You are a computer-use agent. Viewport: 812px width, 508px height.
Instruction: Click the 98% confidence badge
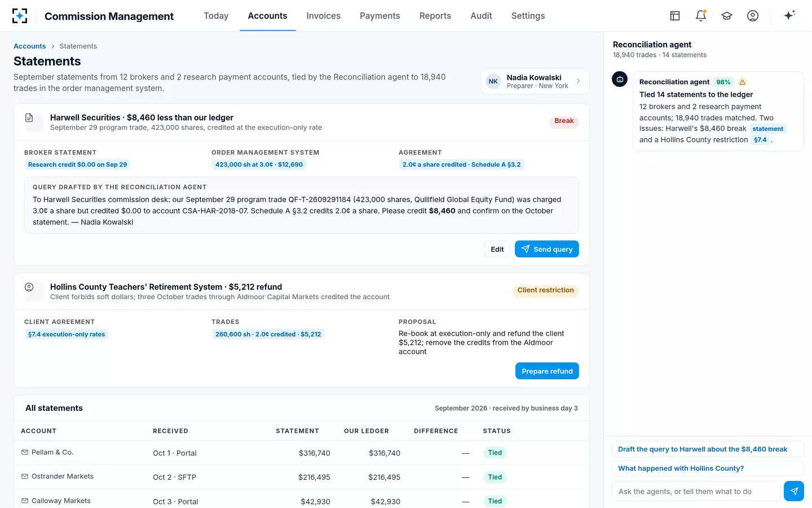tap(723, 82)
